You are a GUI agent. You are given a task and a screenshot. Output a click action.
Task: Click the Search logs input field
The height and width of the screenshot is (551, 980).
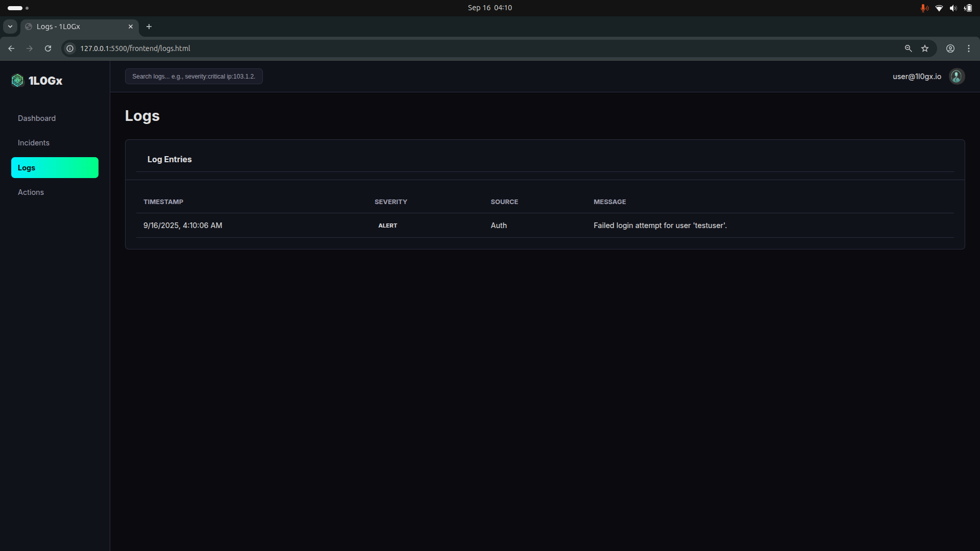(193, 77)
